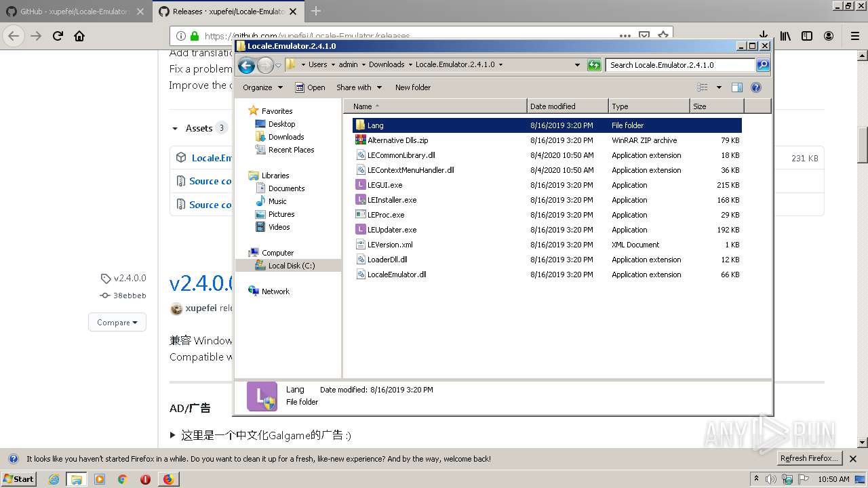Select Downloads in Favorites sidebar
This screenshot has width=868, height=488.
285,137
